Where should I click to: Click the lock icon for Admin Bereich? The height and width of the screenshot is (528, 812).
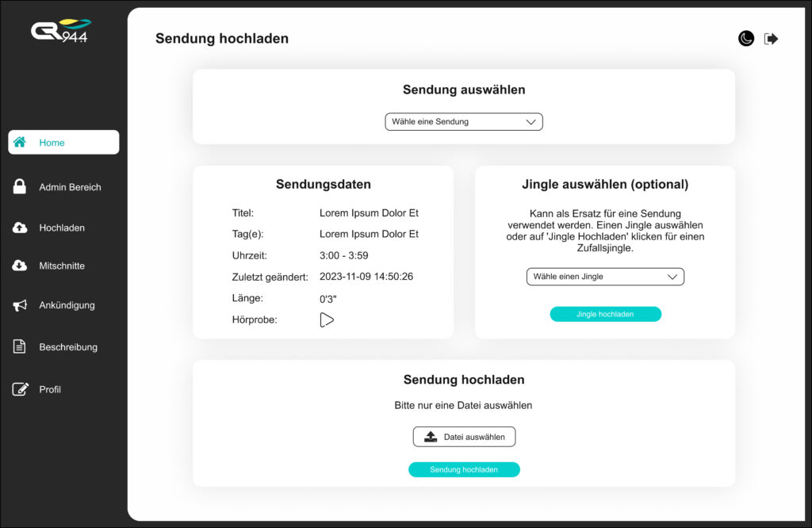point(20,186)
